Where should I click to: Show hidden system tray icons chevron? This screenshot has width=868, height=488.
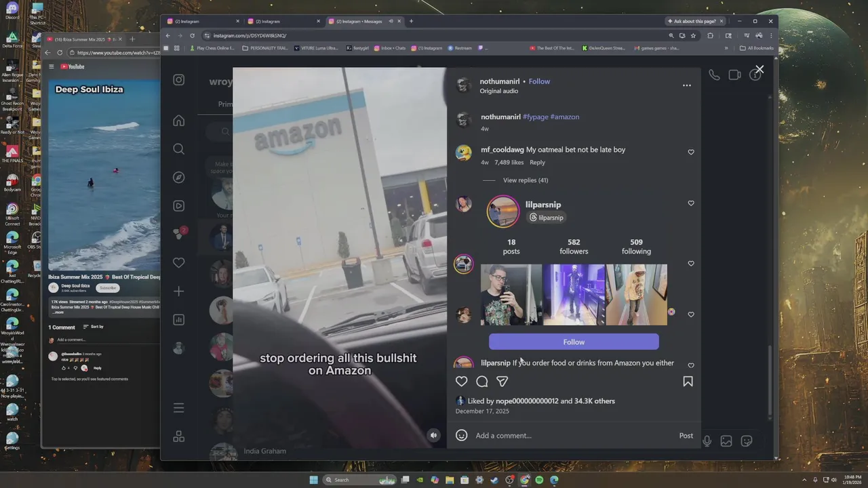(806, 480)
